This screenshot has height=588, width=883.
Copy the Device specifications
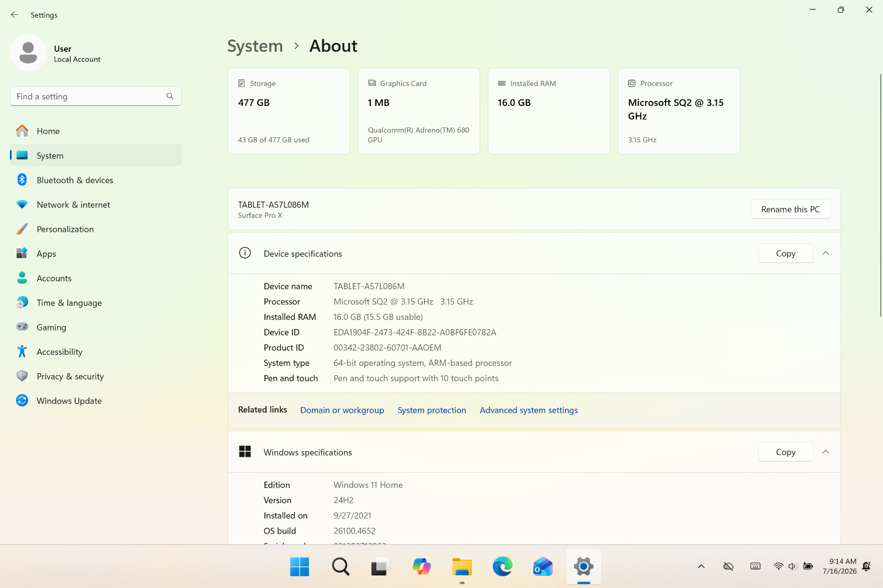786,253
